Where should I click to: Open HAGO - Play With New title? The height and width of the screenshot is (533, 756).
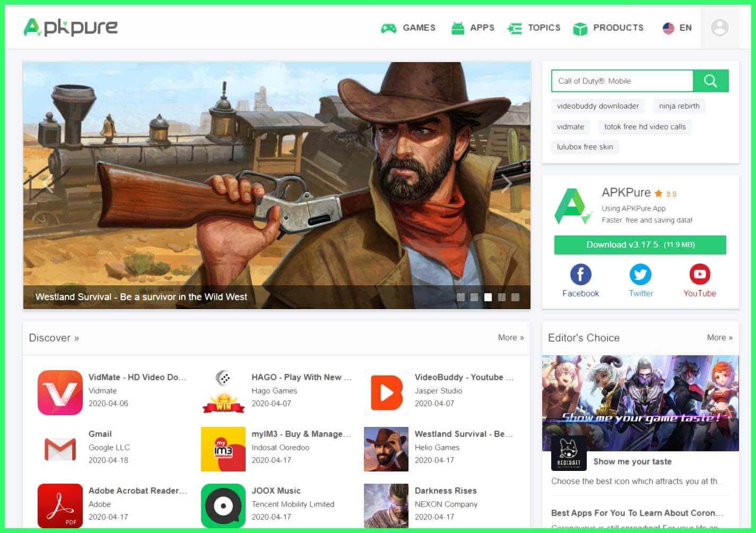pos(301,377)
